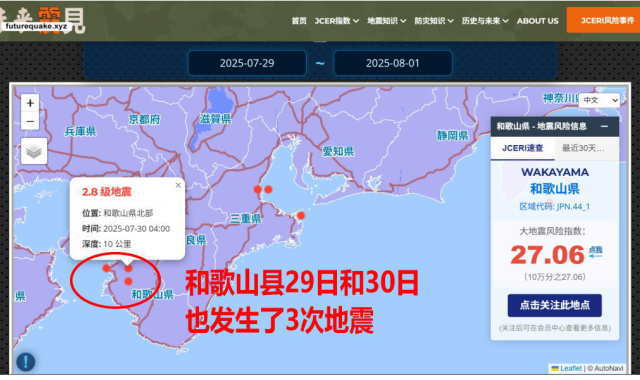Click earthquake marker near Mie east coast

pyautogui.click(x=301, y=216)
